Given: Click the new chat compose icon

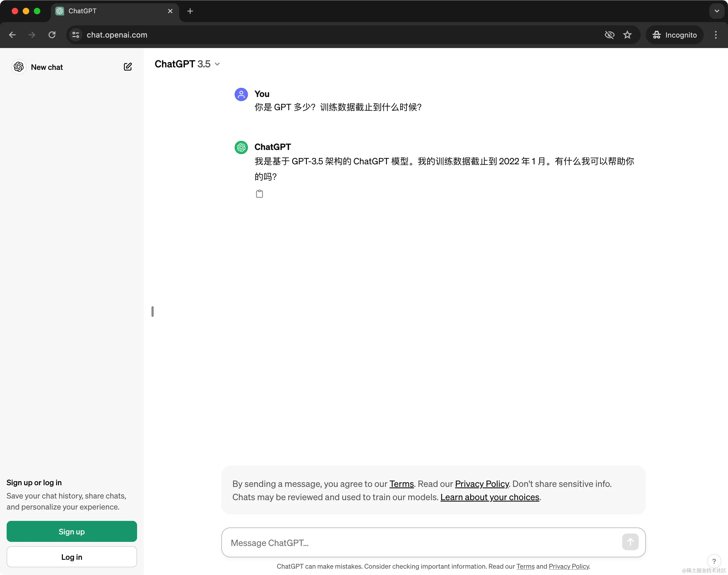Looking at the screenshot, I should coord(128,67).
